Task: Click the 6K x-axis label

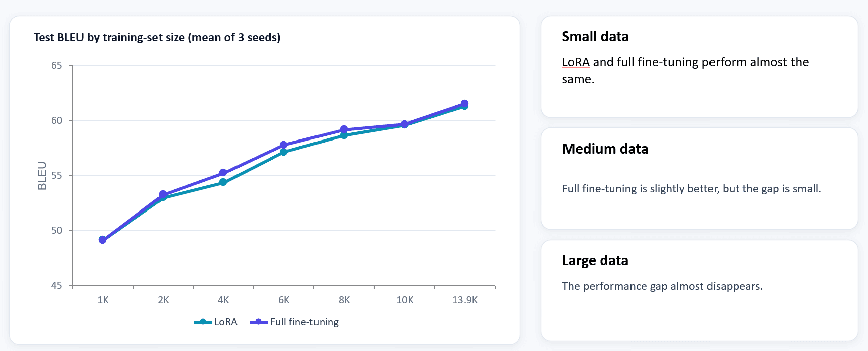Action: tap(284, 300)
